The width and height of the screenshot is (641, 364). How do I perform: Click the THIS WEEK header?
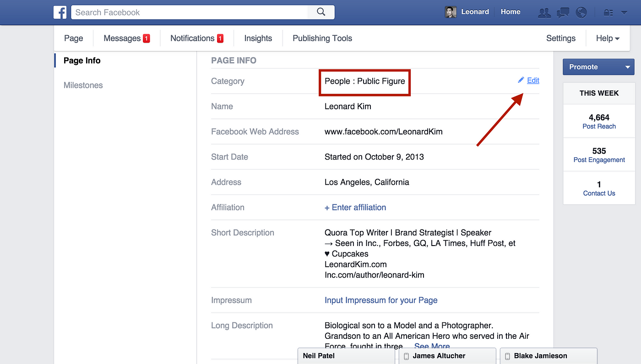click(599, 93)
